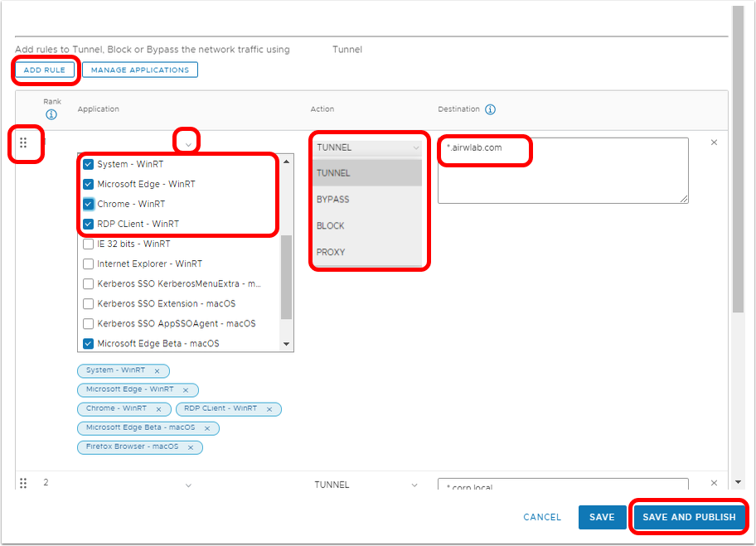Click the SAVE AND PUBLISH button
This screenshot has width=756, height=546.
click(689, 517)
